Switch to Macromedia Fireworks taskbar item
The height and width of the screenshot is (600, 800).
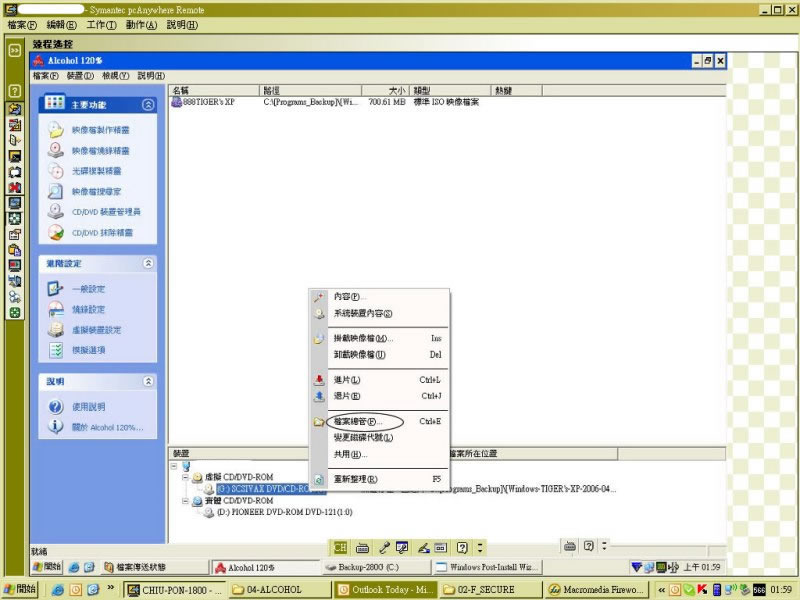pyautogui.click(x=597, y=589)
